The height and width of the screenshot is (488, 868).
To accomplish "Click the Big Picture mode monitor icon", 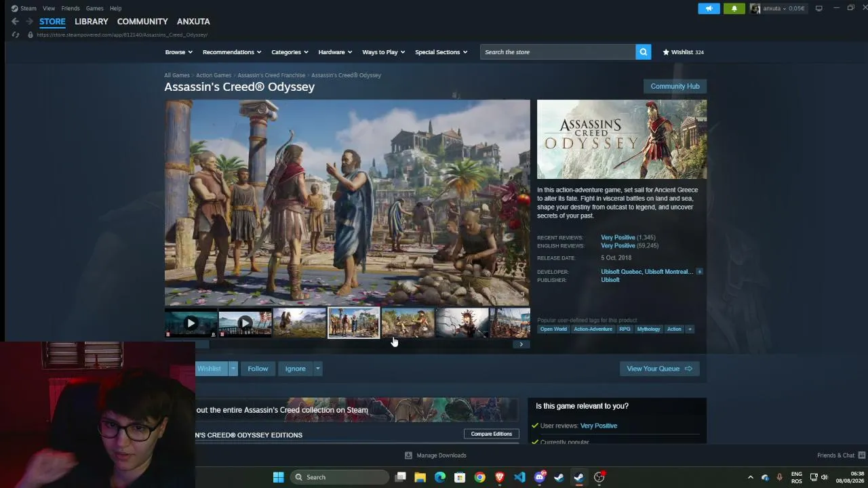I will coord(818,8).
